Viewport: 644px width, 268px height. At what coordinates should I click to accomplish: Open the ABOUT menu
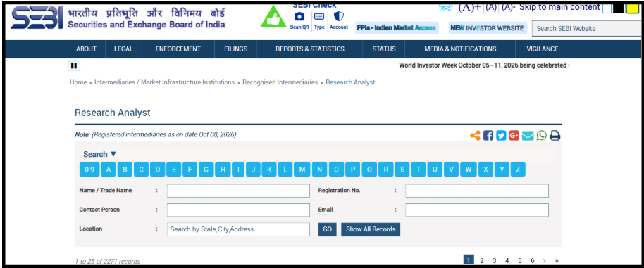(86, 49)
